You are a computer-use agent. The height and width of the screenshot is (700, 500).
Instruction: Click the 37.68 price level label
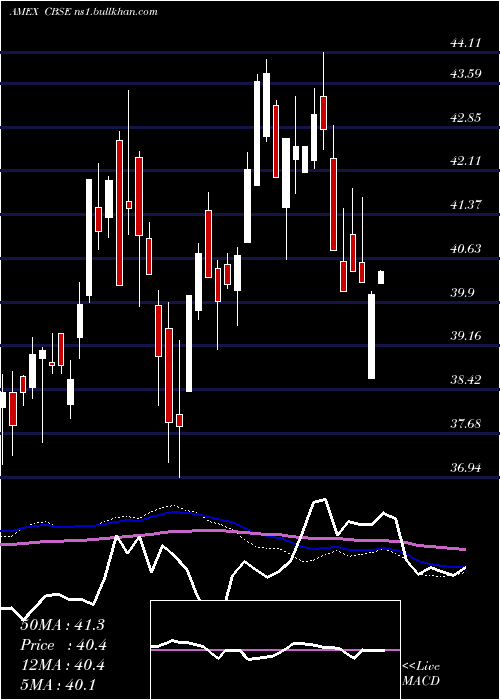click(466, 424)
